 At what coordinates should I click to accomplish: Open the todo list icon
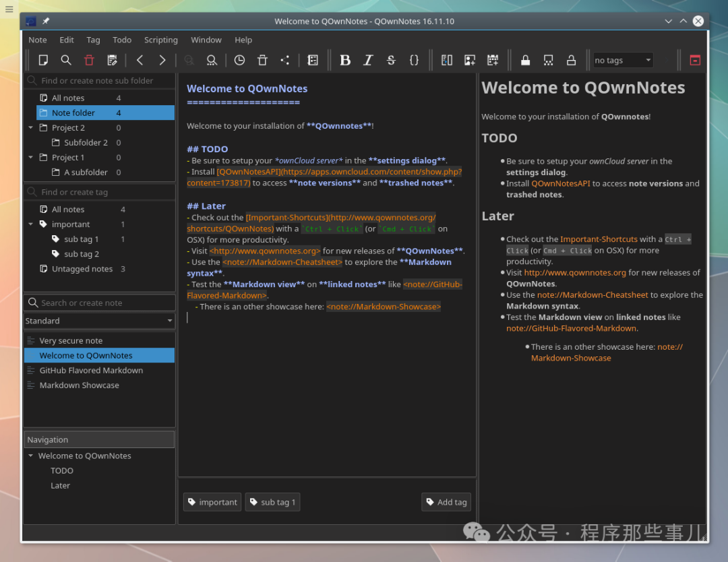313,60
